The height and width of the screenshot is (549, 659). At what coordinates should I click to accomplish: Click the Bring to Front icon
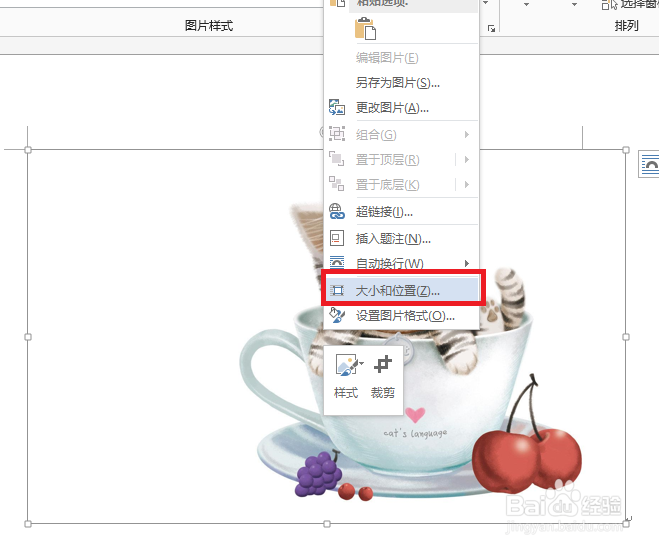point(337,159)
